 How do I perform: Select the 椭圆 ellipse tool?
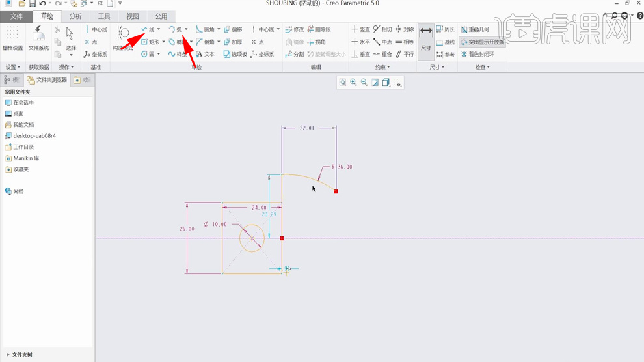(178, 42)
